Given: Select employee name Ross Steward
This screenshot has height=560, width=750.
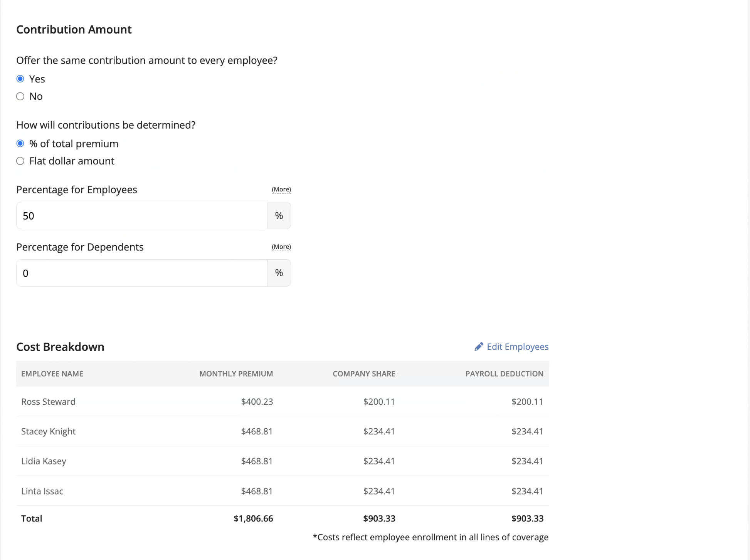Looking at the screenshot, I should coord(48,402).
